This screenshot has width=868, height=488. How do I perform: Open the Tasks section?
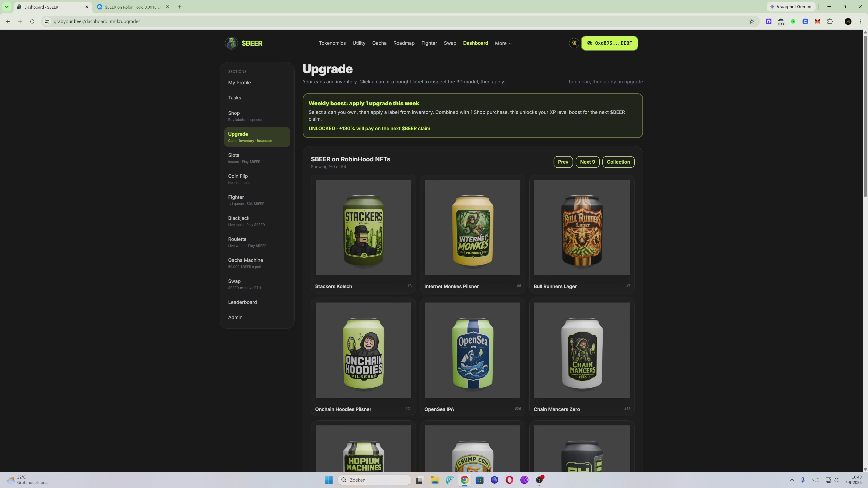[x=257, y=98]
